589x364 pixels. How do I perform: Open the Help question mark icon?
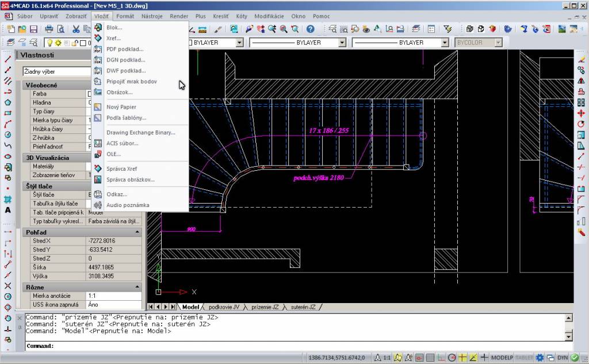click(310, 29)
